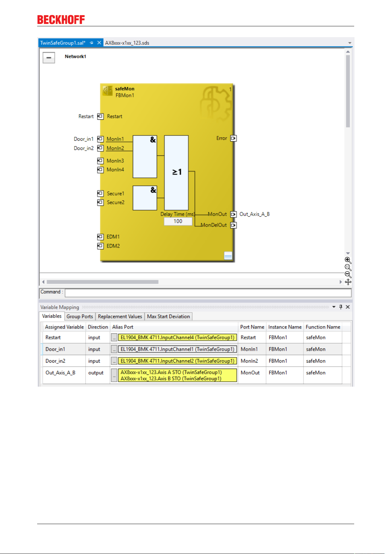The image size is (392, 554).
Task: Select the EDM2 input port connector
Action: pyautogui.click(x=100, y=246)
